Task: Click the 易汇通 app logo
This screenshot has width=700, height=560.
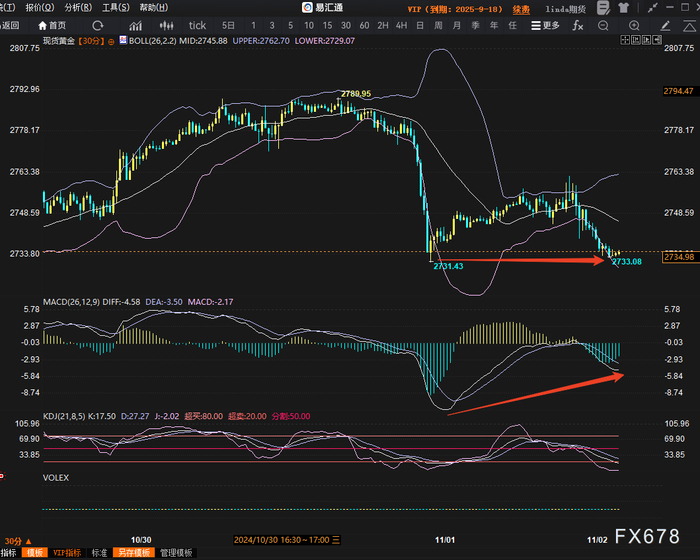Action: [x=308, y=7]
